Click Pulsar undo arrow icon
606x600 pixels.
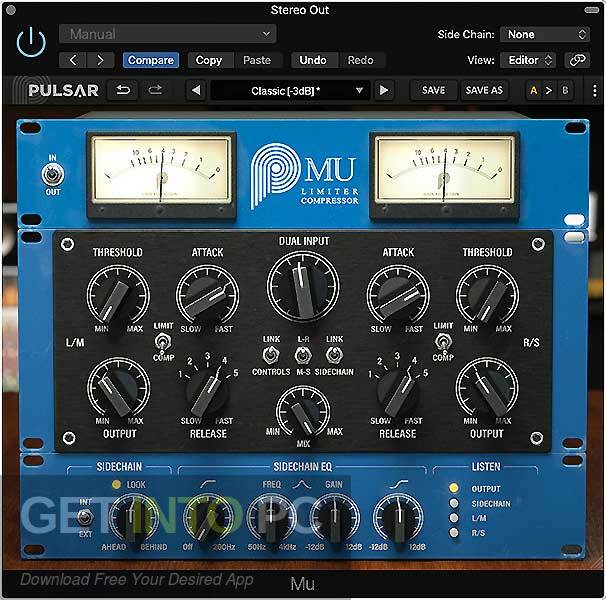point(123,90)
